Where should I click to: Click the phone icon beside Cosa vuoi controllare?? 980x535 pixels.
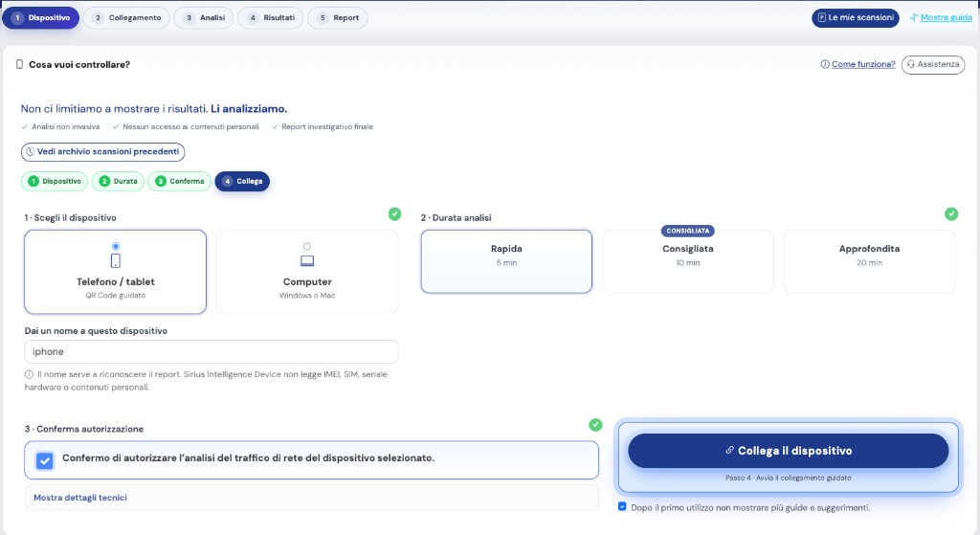pyautogui.click(x=19, y=64)
